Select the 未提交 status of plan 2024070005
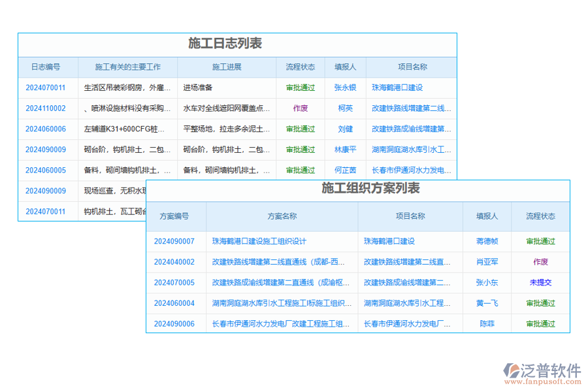The image size is (588, 392). [x=540, y=282]
